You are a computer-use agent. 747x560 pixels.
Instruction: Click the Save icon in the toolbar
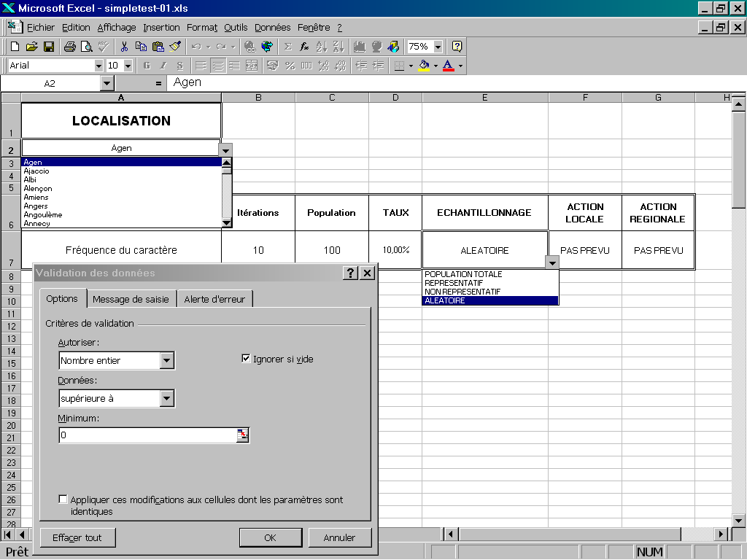pyautogui.click(x=49, y=47)
